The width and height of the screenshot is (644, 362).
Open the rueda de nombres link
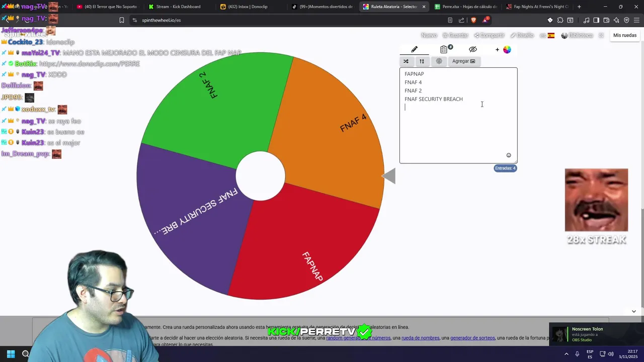[420, 338]
